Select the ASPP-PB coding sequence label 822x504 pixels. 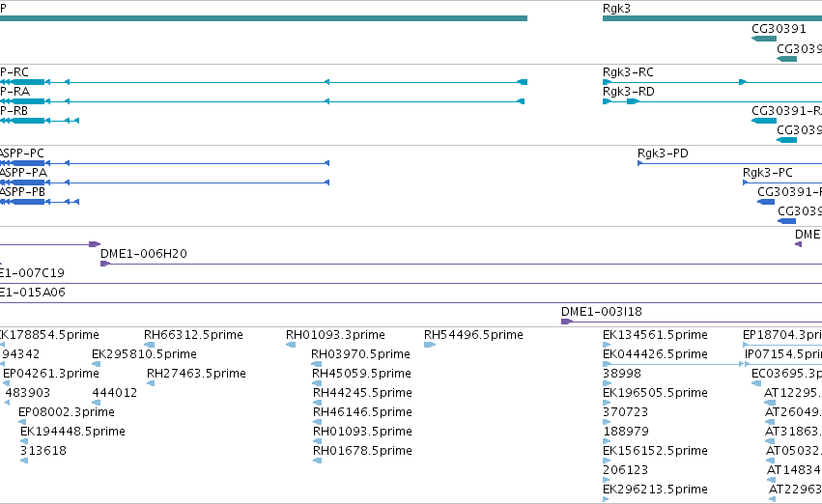22,192
